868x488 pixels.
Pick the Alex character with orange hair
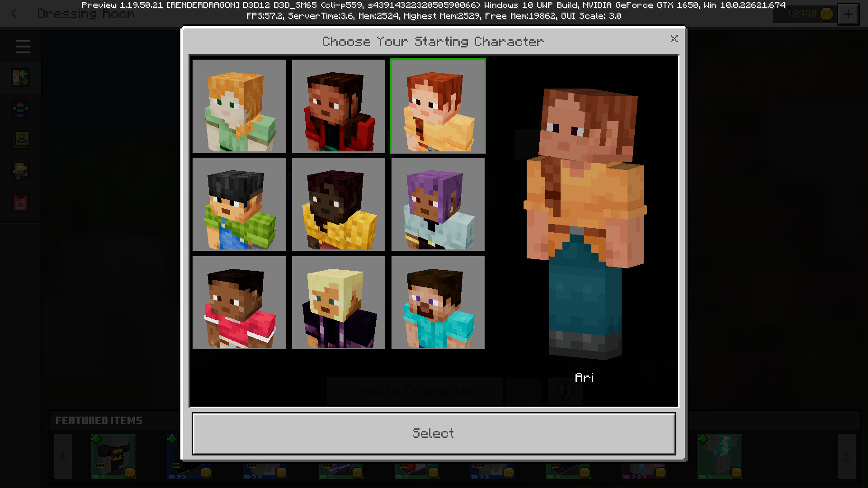pos(239,106)
